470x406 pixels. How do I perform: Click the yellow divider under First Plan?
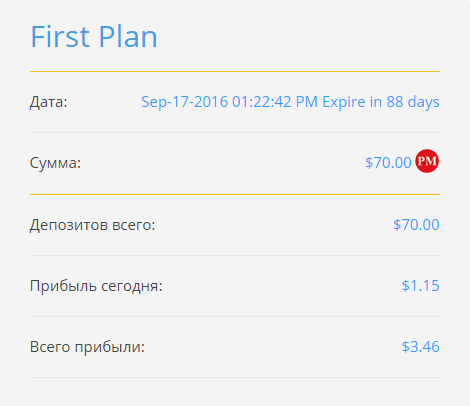tap(235, 71)
